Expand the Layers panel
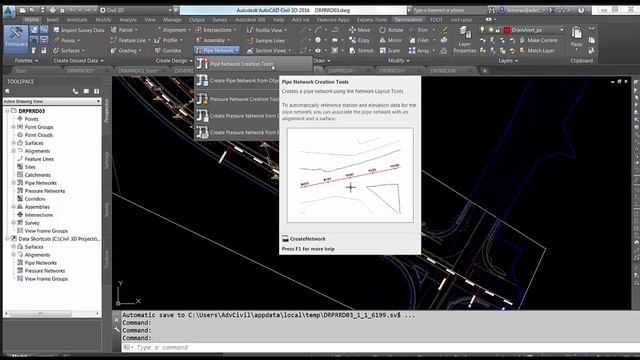Screen dimensions: 640x360 [508, 60]
